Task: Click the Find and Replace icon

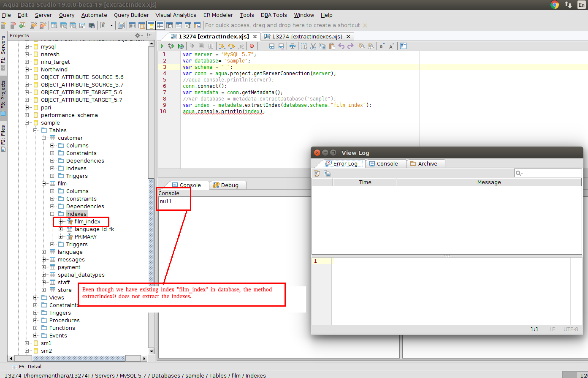Action: (x=371, y=46)
